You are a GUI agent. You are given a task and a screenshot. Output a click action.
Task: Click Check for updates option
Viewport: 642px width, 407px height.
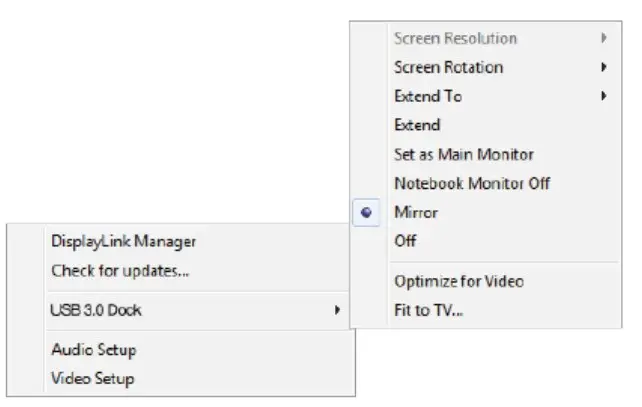point(120,270)
